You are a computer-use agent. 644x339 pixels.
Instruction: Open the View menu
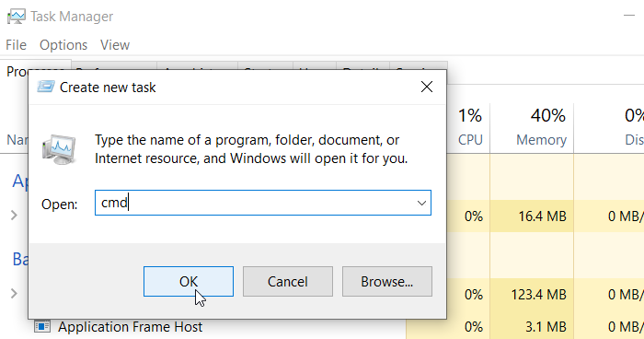pos(115,45)
